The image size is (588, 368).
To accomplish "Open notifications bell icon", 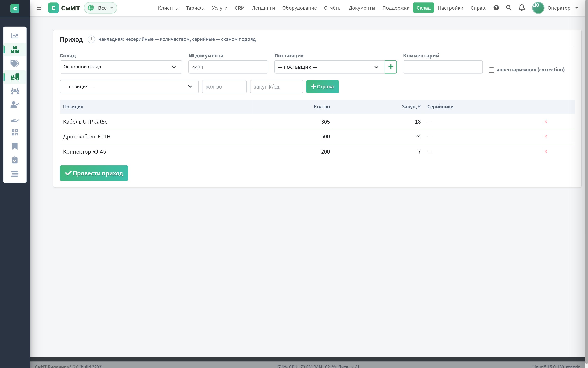I will (x=522, y=8).
